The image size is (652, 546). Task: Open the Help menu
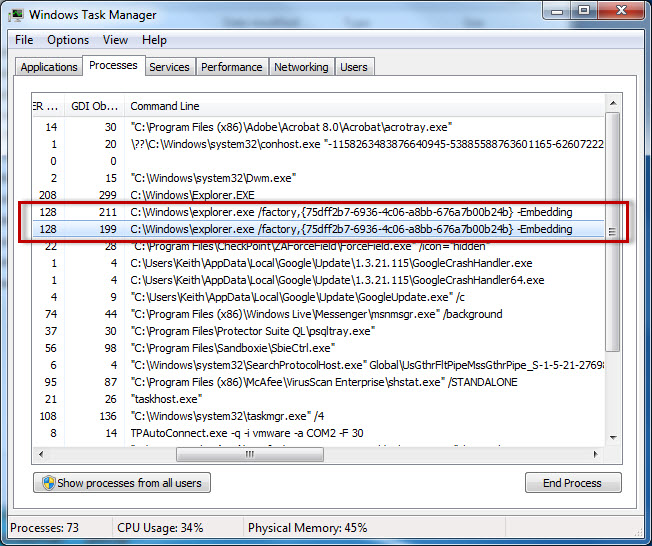[x=154, y=40]
